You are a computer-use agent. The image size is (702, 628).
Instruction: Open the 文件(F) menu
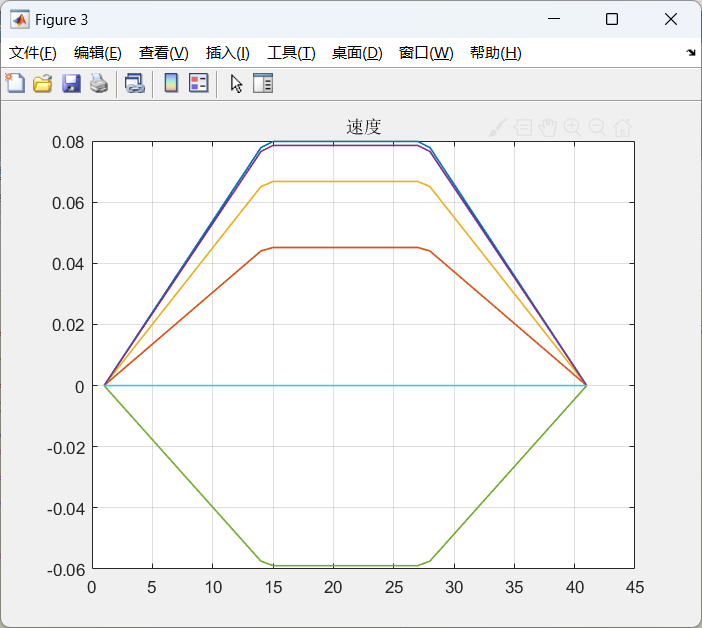(33, 53)
